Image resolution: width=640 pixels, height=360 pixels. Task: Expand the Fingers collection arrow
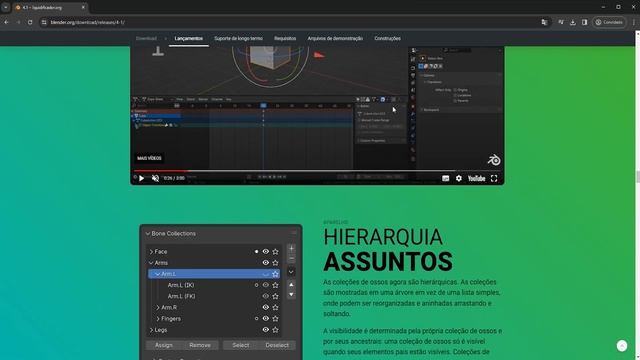158,318
